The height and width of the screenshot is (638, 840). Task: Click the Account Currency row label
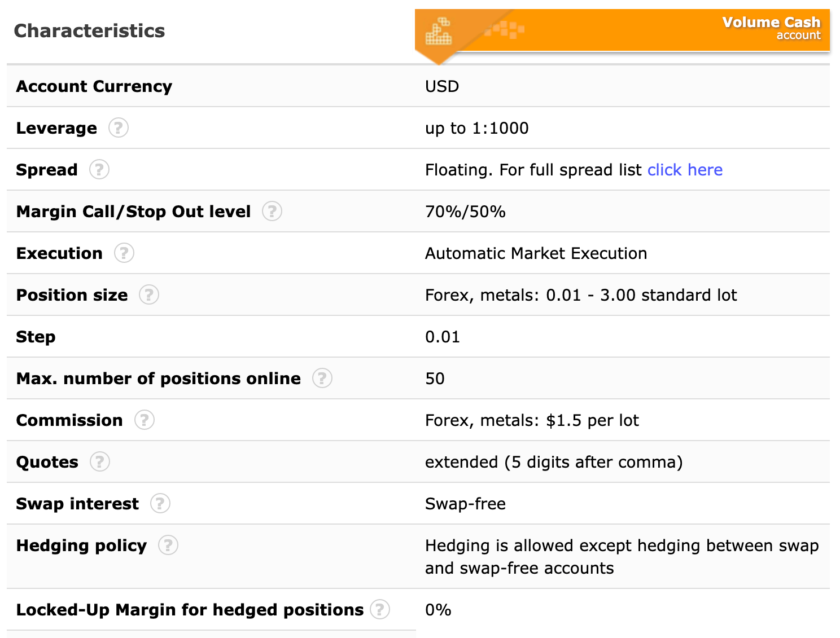point(94,86)
